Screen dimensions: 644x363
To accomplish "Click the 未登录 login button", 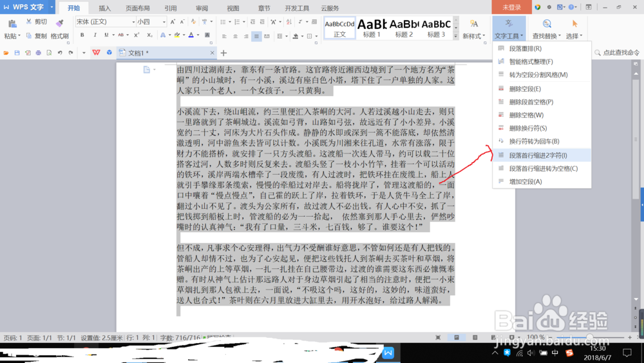I will 511,7.
